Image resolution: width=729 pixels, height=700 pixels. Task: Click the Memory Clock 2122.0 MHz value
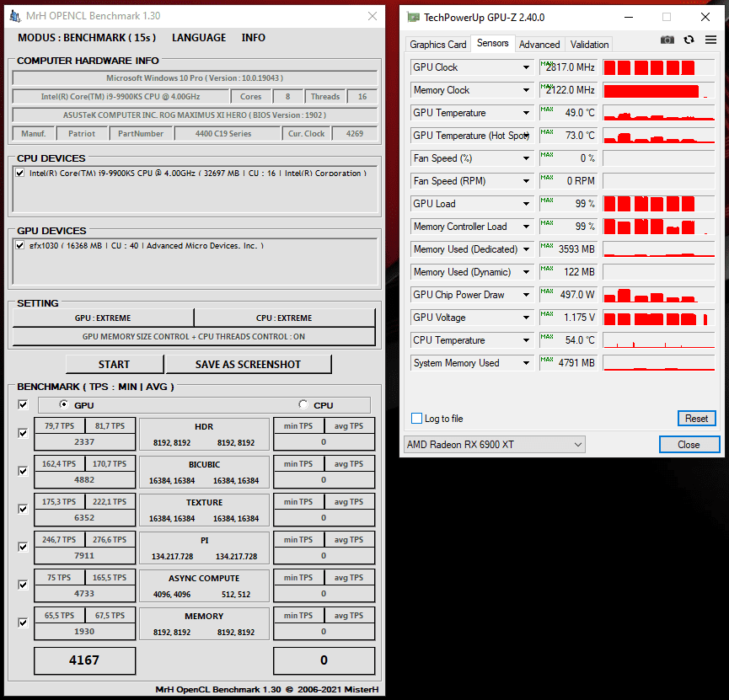pos(569,90)
